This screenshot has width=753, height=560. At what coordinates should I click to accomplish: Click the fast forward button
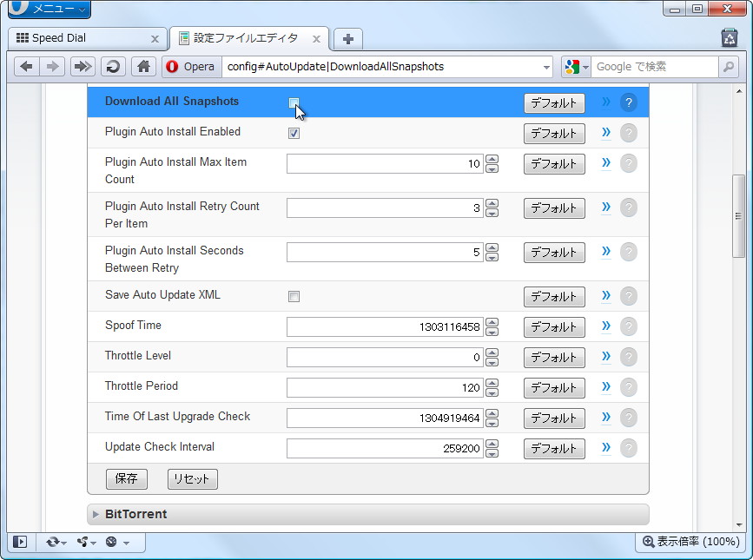[x=83, y=66]
